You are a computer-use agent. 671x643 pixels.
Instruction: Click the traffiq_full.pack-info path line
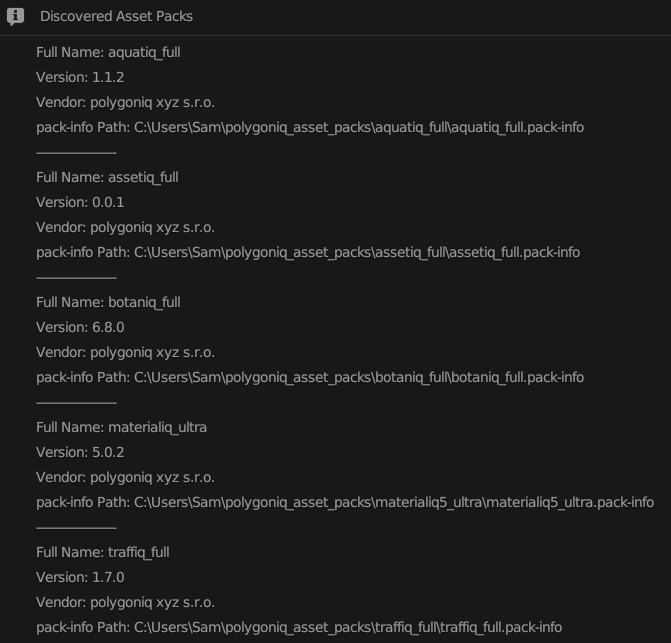[x=299, y=627]
